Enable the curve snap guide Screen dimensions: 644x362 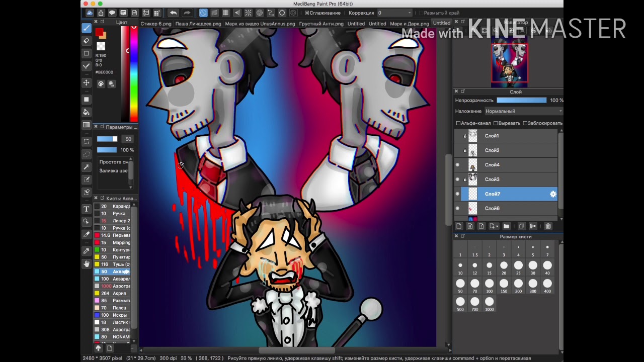pyautogui.click(x=271, y=13)
